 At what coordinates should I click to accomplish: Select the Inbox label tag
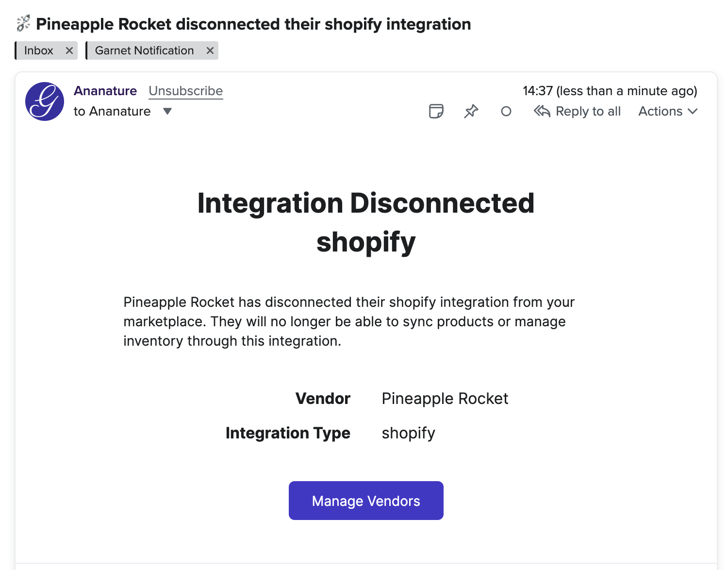click(x=39, y=50)
